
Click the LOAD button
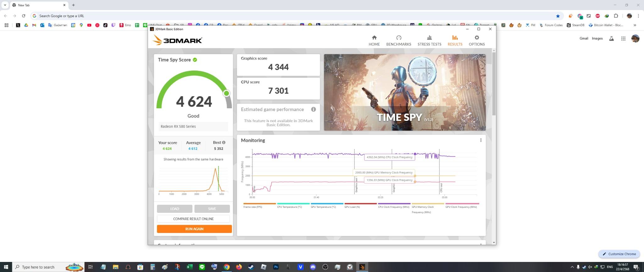(175, 209)
